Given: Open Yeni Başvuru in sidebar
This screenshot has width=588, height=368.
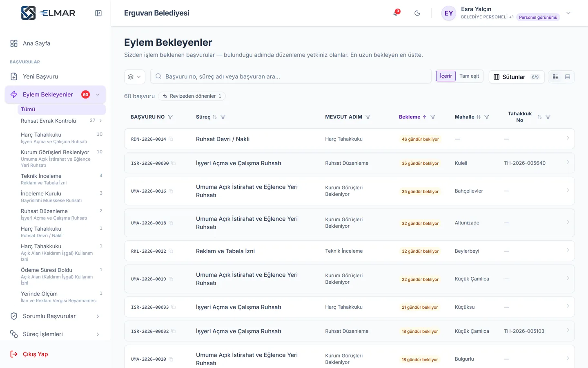Looking at the screenshot, I should 55,76.
